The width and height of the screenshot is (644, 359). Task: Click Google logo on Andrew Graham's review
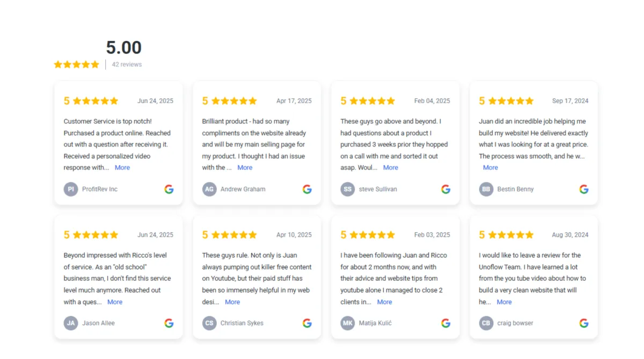tap(307, 189)
